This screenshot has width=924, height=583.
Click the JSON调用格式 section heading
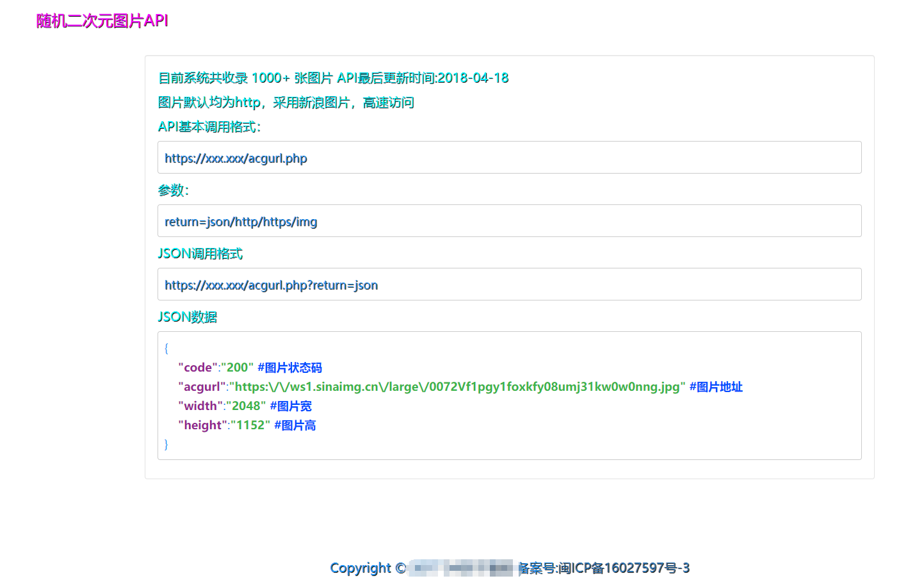(x=200, y=254)
